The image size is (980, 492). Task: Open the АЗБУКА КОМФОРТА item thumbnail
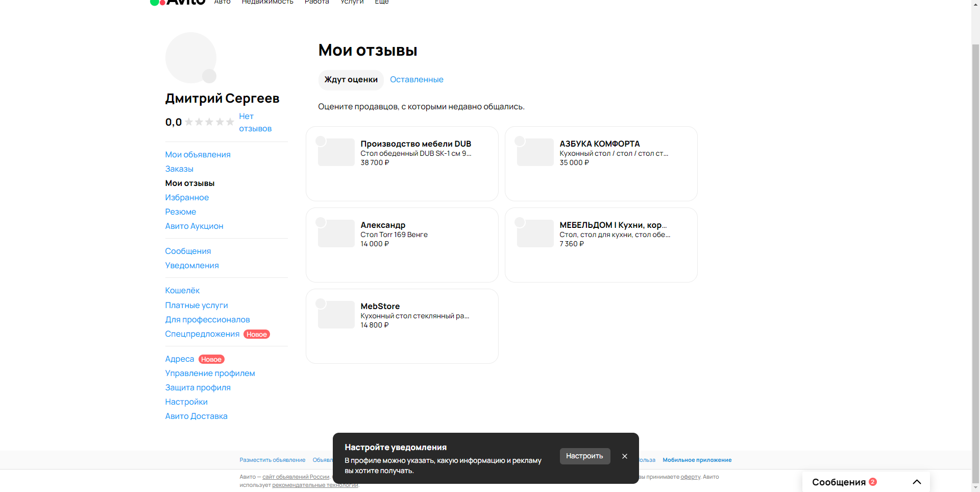click(535, 152)
